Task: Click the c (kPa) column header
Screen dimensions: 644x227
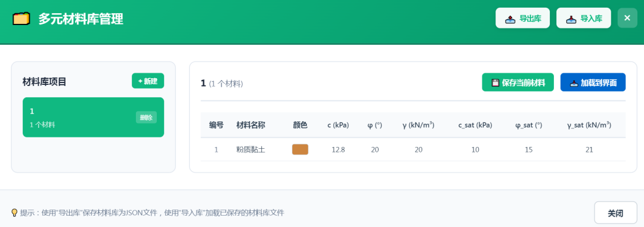Action: (x=338, y=125)
